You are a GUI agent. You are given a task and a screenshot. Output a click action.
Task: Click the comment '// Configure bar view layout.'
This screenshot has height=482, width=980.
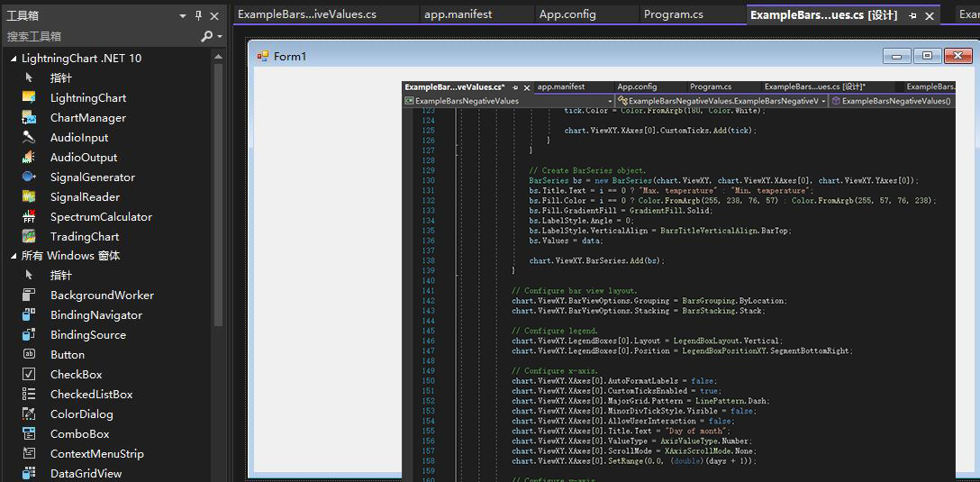pyautogui.click(x=575, y=291)
